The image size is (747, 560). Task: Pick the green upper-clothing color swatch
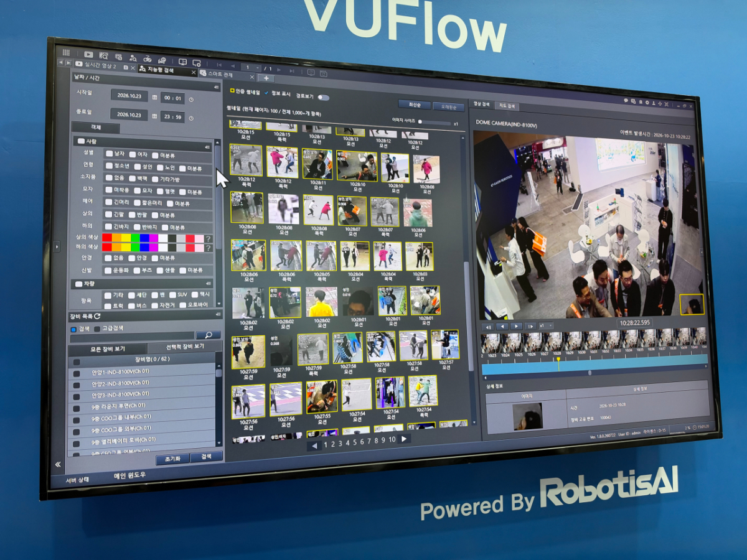[x=135, y=237]
